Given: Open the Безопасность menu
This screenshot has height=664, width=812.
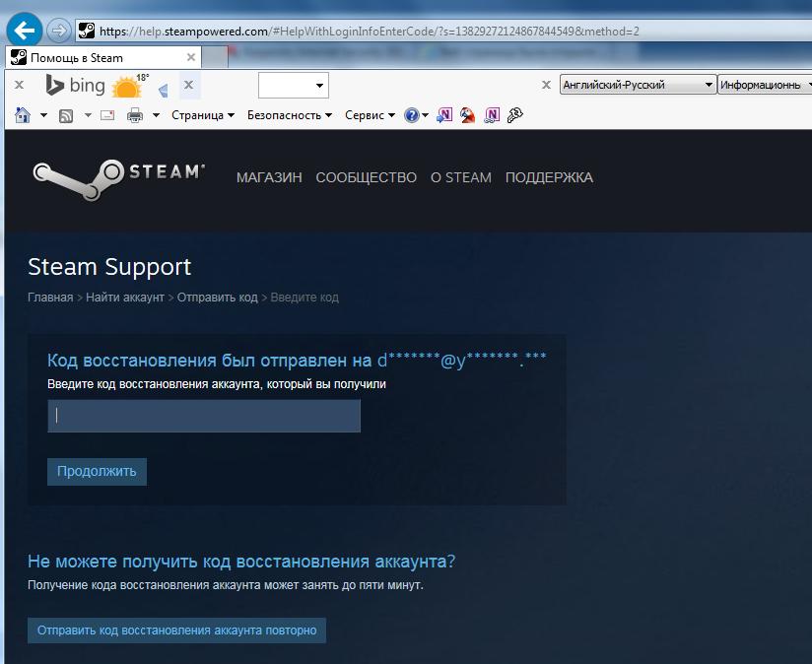Looking at the screenshot, I should click(289, 115).
